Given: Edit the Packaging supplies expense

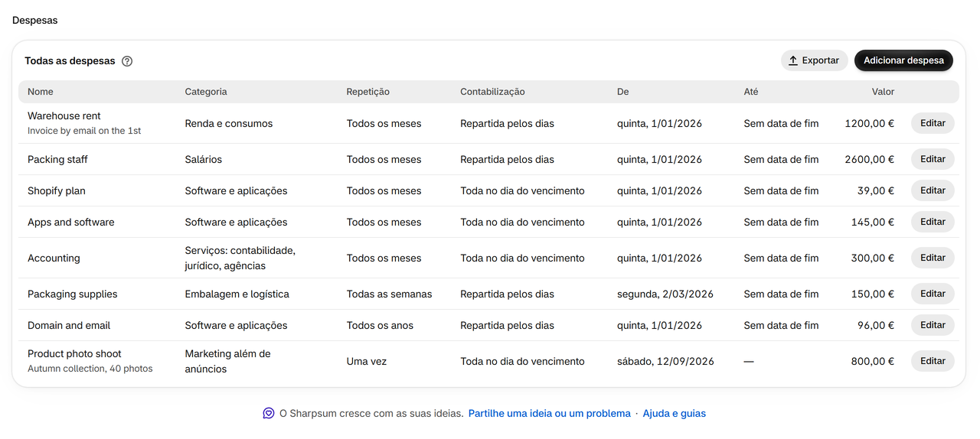Looking at the screenshot, I should 933,294.
